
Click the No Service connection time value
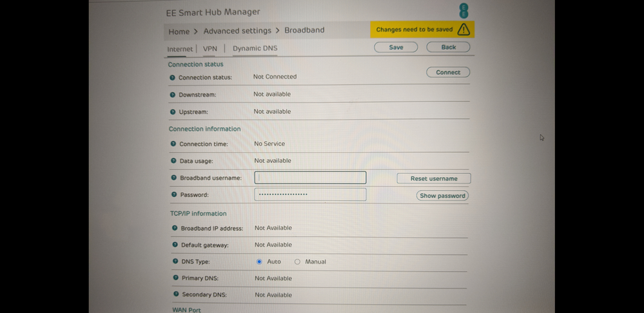pos(269,144)
